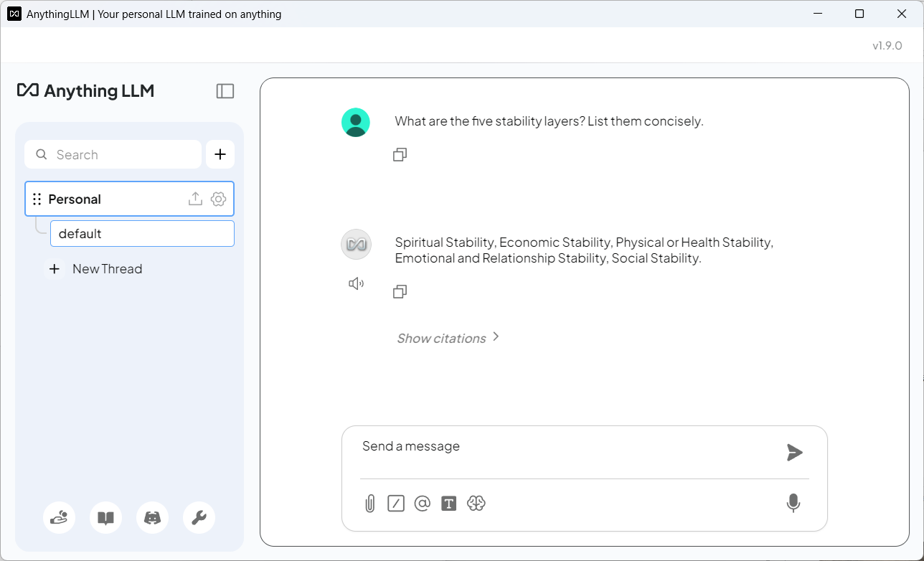Click the search magnifier icon
924x561 pixels.
(x=42, y=154)
